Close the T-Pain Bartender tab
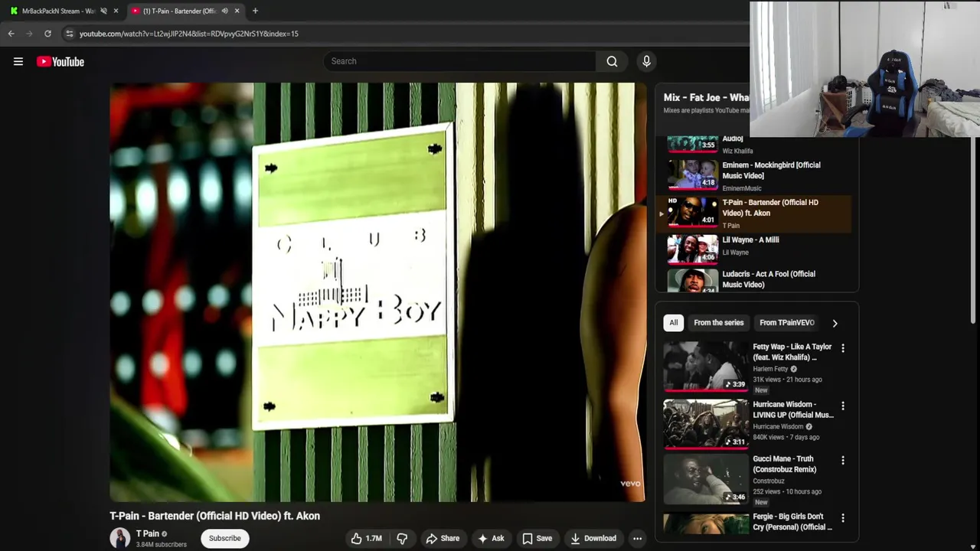The width and height of the screenshot is (980, 551). tap(237, 11)
